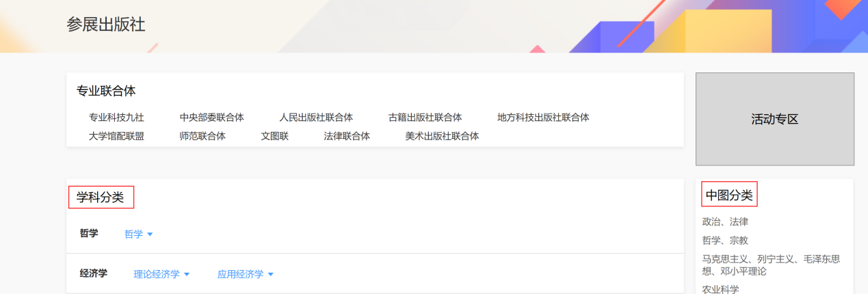Select 农业科学 category
868x294 pixels.
[721, 289]
